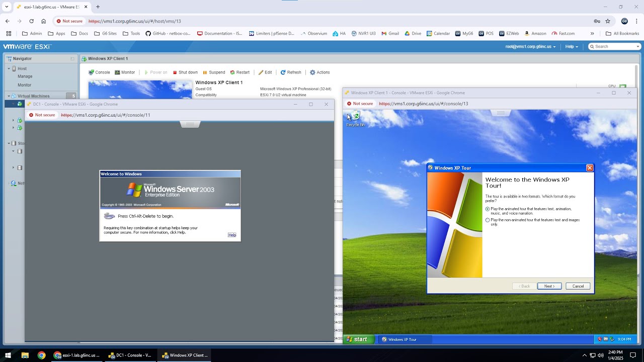Collapse the Virtual Machines tree node
Image resolution: width=644 pixels, height=362 pixels.
(x=9, y=96)
